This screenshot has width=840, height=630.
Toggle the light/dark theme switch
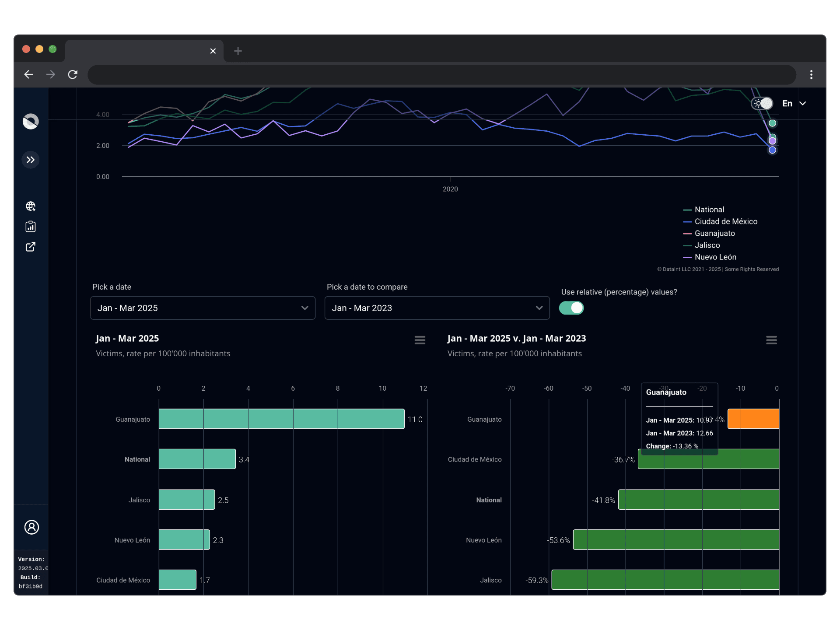(762, 104)
